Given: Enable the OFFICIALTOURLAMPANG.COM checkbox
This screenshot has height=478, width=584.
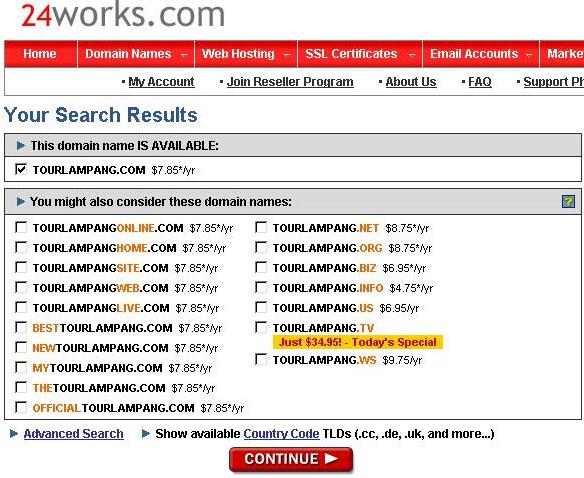Looking at the screenshot, I should pyautogui.click(x=21, y=407).
